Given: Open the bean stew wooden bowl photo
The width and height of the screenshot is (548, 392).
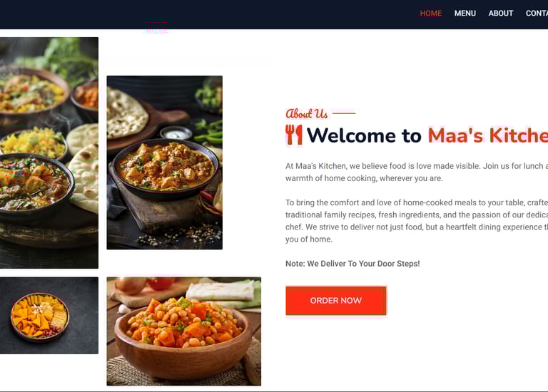Looking at the screenshot, I should coord(184,331).
